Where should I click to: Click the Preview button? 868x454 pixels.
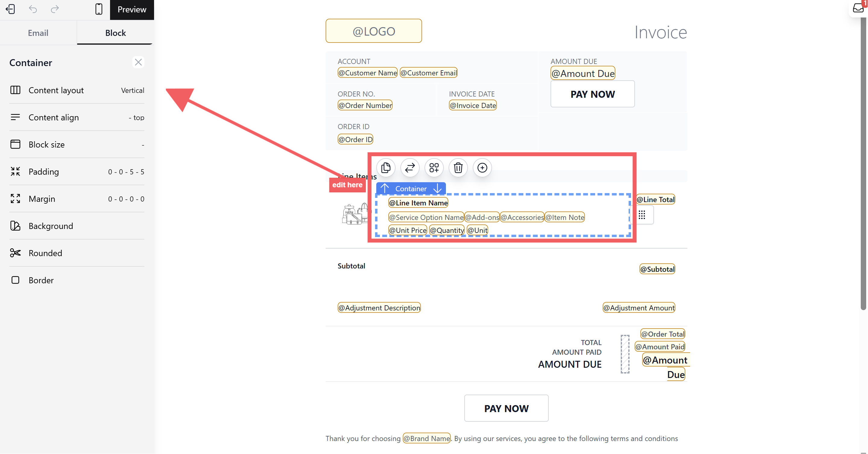pos(132,9)
